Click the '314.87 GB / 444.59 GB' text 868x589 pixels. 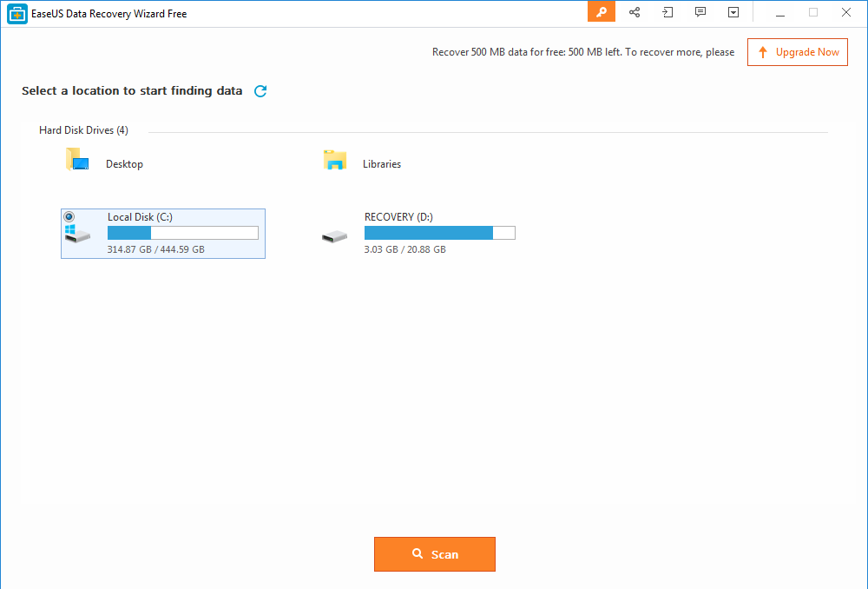point(156,249)
